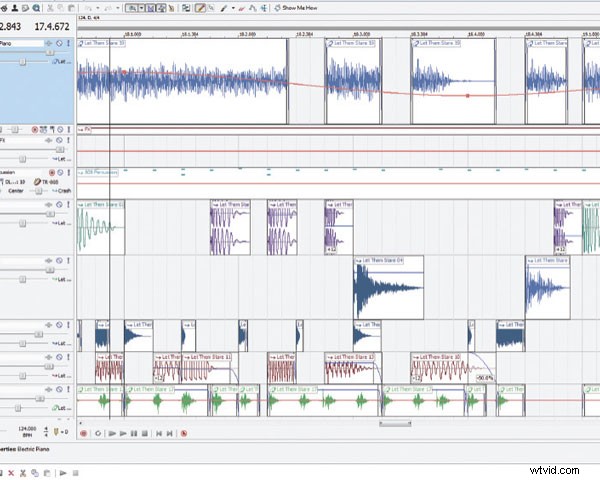Mute the Piano track
The image size is (600, 480).
pyautogui.click(x=59, y=43)
